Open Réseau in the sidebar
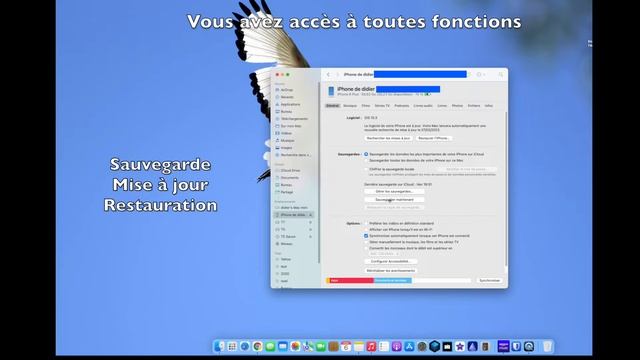640x360 pixels. tap(286, 244)
